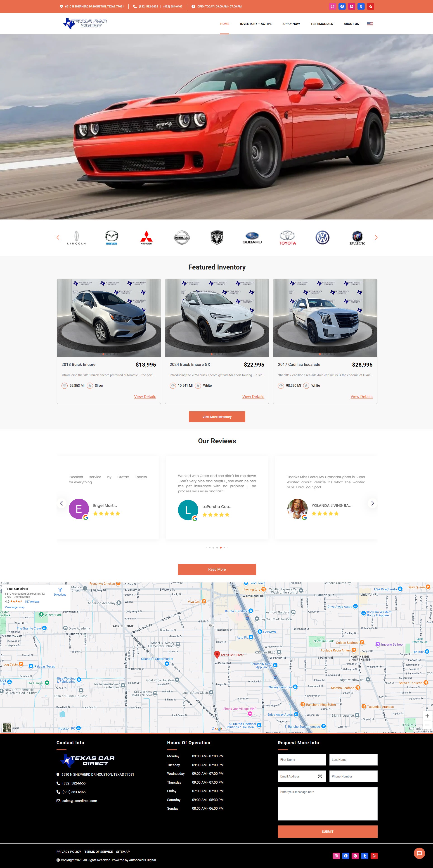Screen dimensions: 433x868
Task: Select the Mazda brand logo
Action: click(x=111, y=238)
